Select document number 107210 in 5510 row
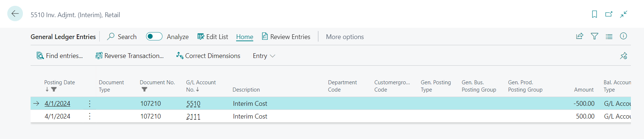This screenshot has height=139, width=644. (151, 104)
